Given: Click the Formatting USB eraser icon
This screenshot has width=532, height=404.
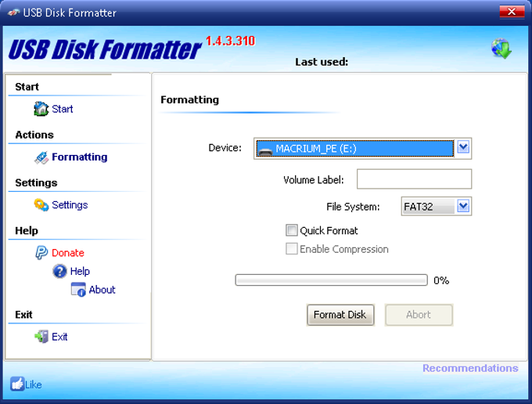Looking at the screenshot, I should [x=41, y=157].
